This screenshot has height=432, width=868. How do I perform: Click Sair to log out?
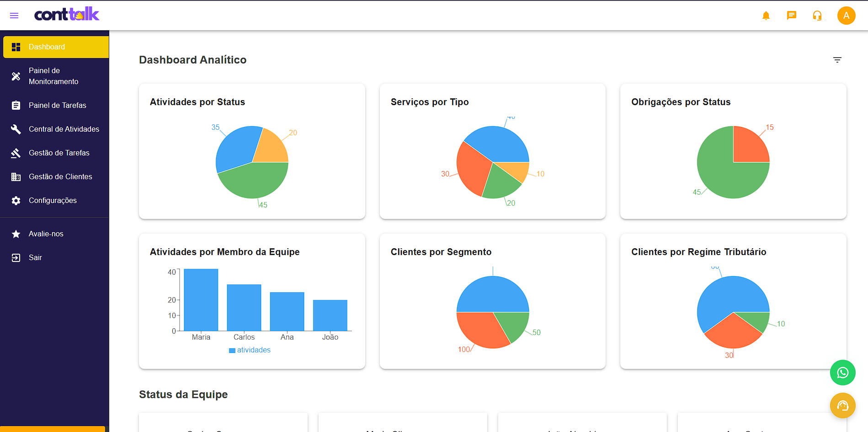35,257
